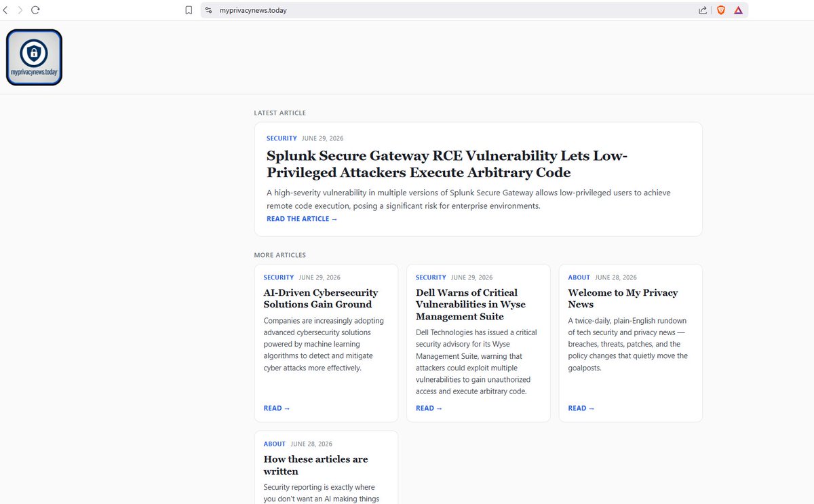814x504 pixels.
Task: Open Brave Rewards triangle icon
Action: point(739,10)
